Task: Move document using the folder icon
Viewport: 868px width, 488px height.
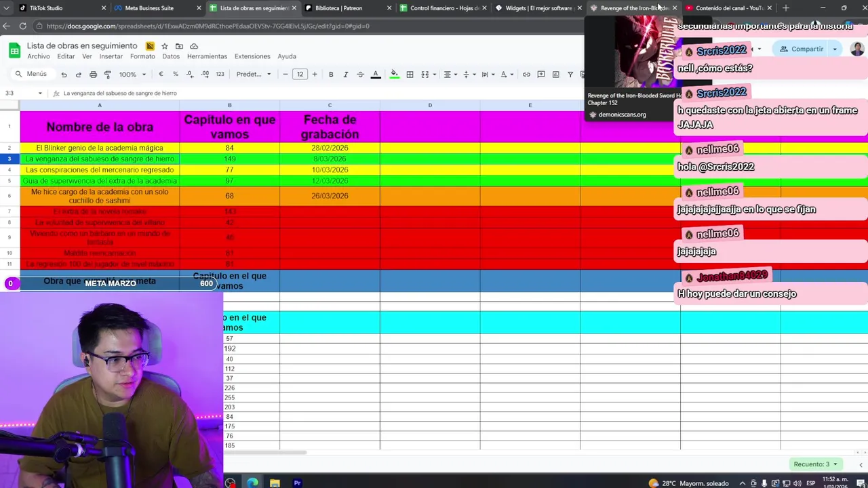Action: pos(179,46)
